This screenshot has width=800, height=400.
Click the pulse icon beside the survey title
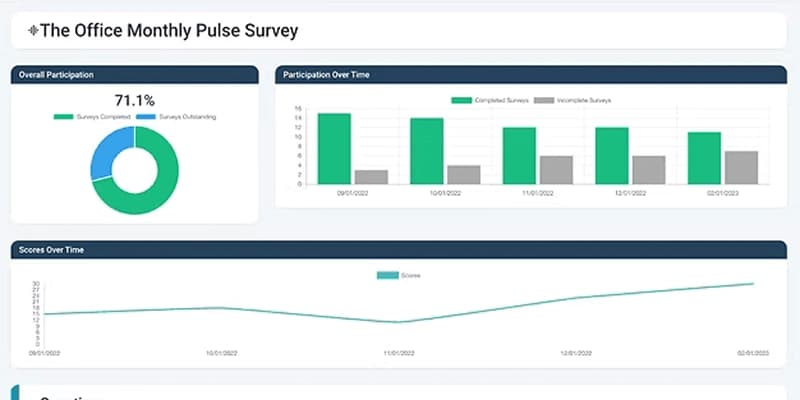pos(33,31)
